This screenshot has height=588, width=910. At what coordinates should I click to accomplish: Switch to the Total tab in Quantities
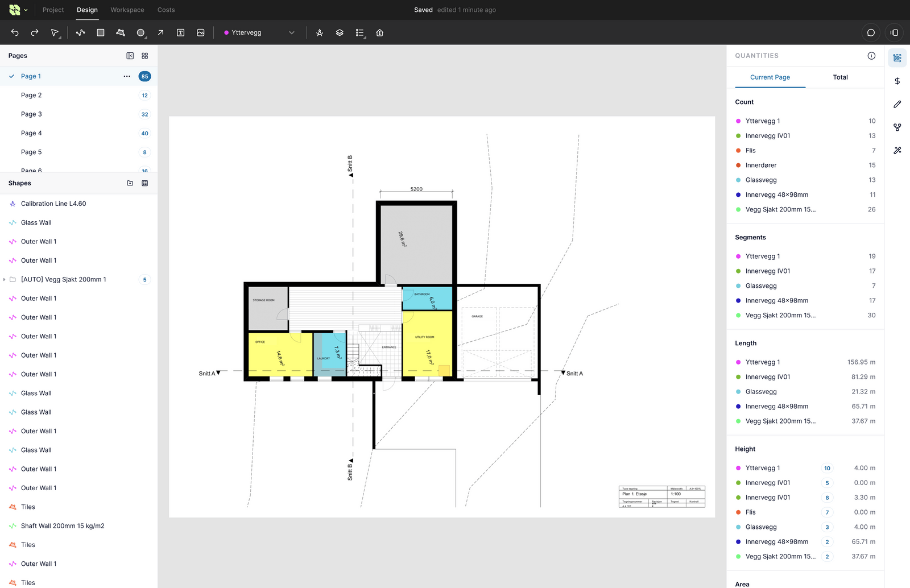coord(840,77)
